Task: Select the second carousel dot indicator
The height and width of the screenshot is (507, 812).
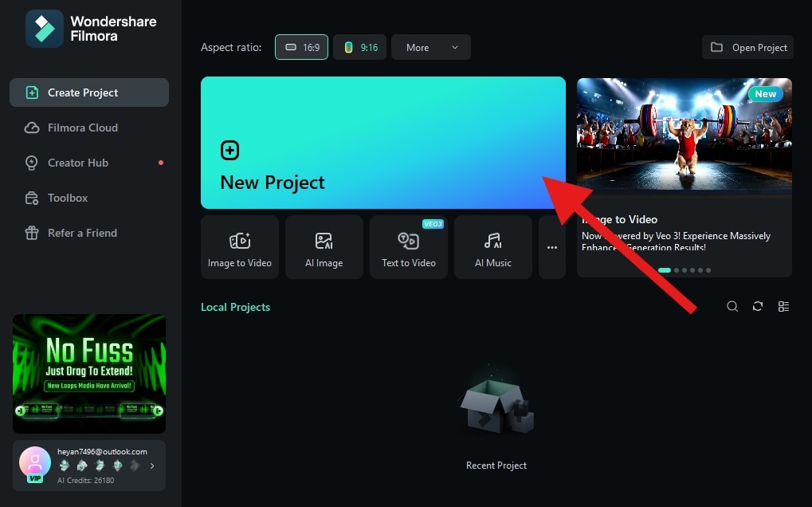Action: (x=676, y=270)
